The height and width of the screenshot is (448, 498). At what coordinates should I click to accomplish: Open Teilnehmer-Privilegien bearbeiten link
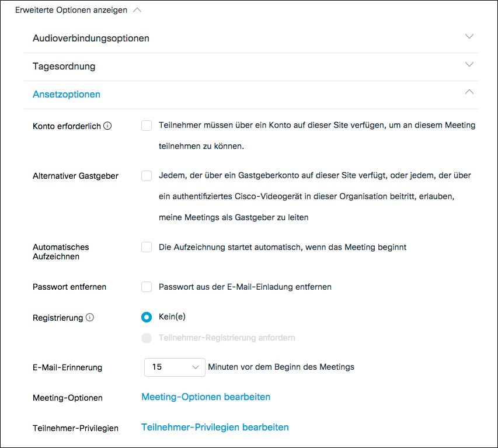[215, 428]
